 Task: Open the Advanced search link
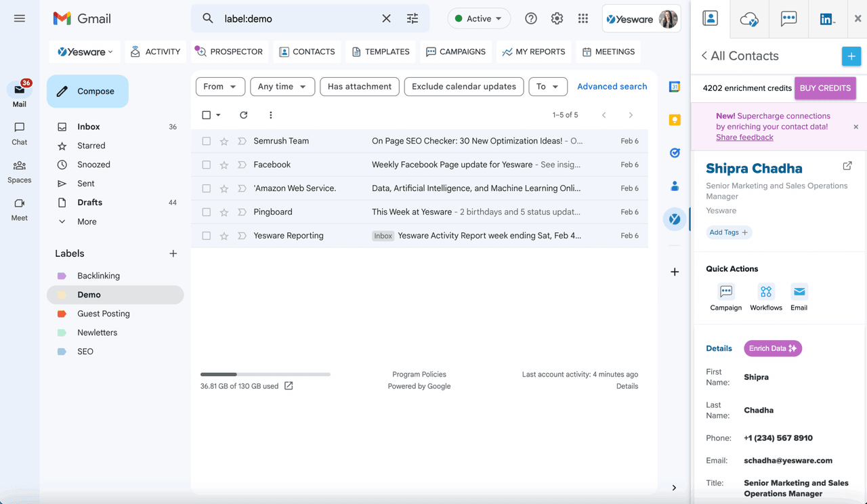click(x=612, y=86)
